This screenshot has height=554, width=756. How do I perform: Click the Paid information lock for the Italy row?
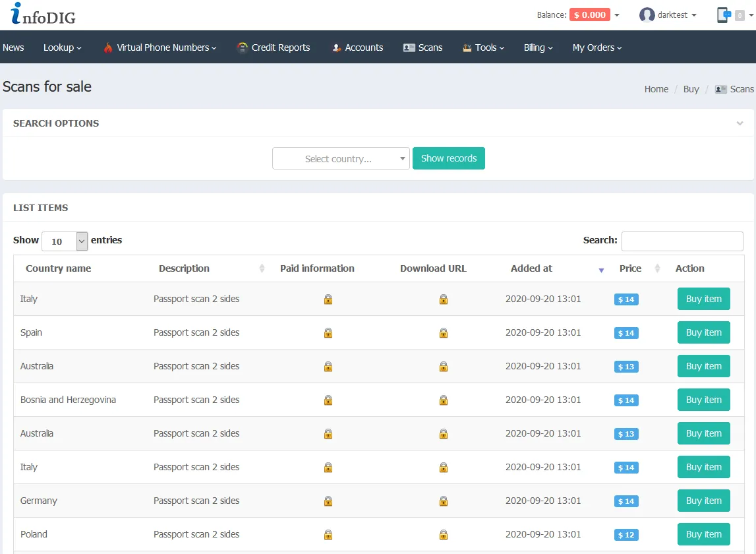(328, 299)
